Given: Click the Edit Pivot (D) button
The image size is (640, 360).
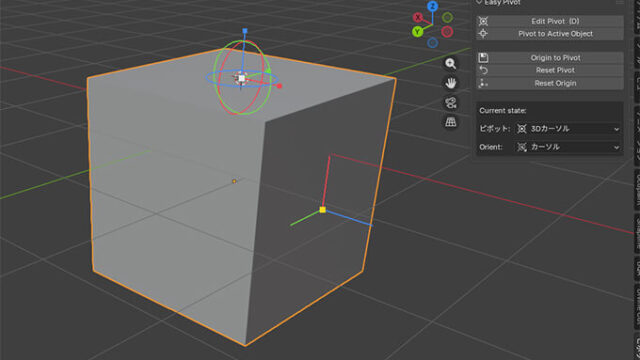Looking at the screenshot, I should click(x=550, y=21).
